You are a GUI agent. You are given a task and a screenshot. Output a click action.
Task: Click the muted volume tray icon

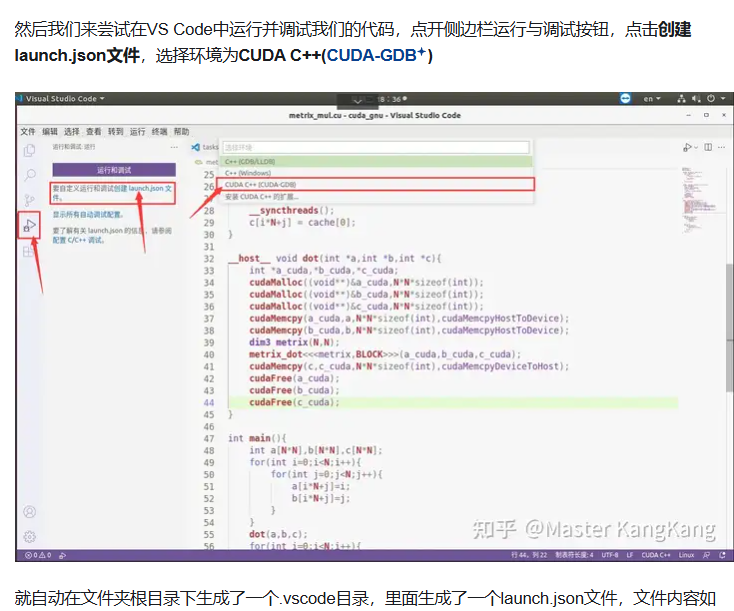tap(696, 98)
